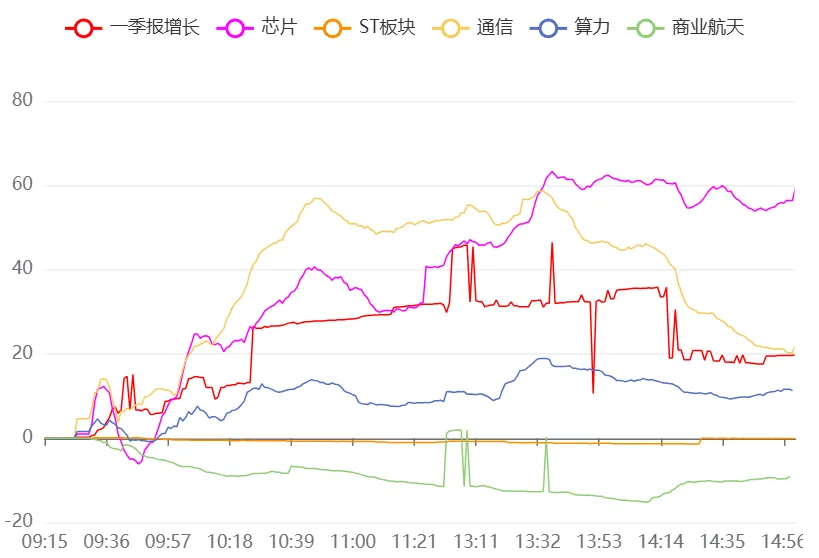The width and height of the screenshot is (819, 558).
Task: Click the green 商业航天 legend marker
Action: pos(646,28)
